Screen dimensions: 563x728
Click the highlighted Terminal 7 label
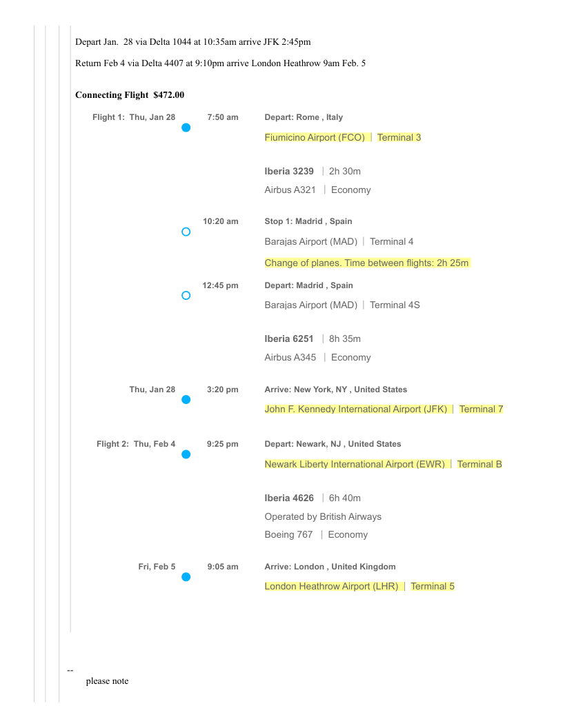click(481, 410)
